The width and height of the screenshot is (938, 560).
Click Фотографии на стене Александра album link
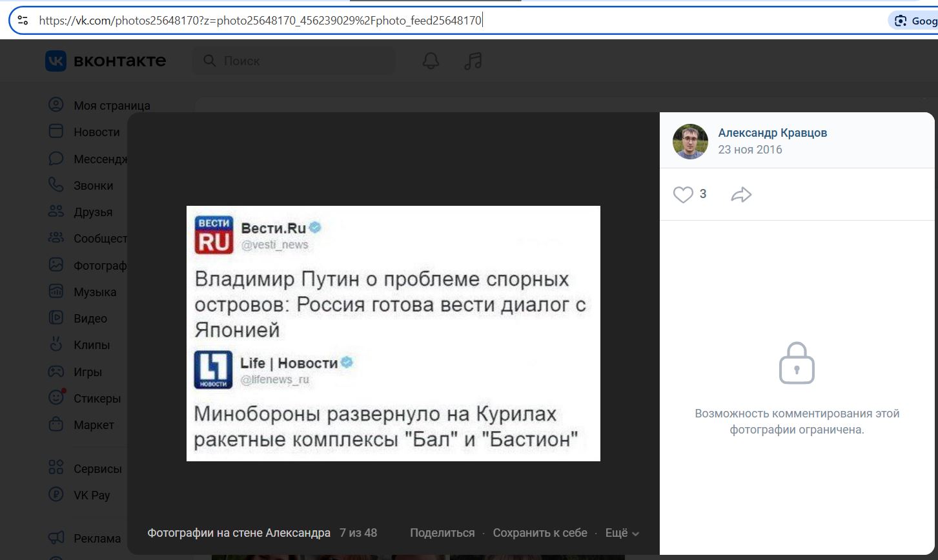(x=239, y=533)
